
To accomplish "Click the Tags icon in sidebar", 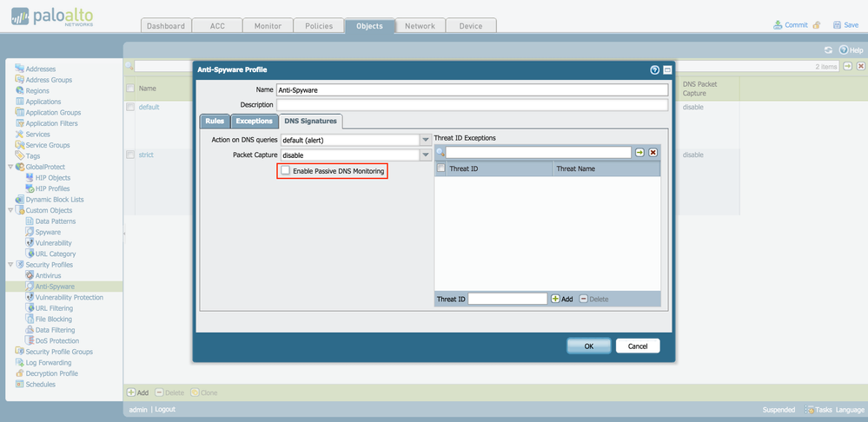I will tap(20, 156).
